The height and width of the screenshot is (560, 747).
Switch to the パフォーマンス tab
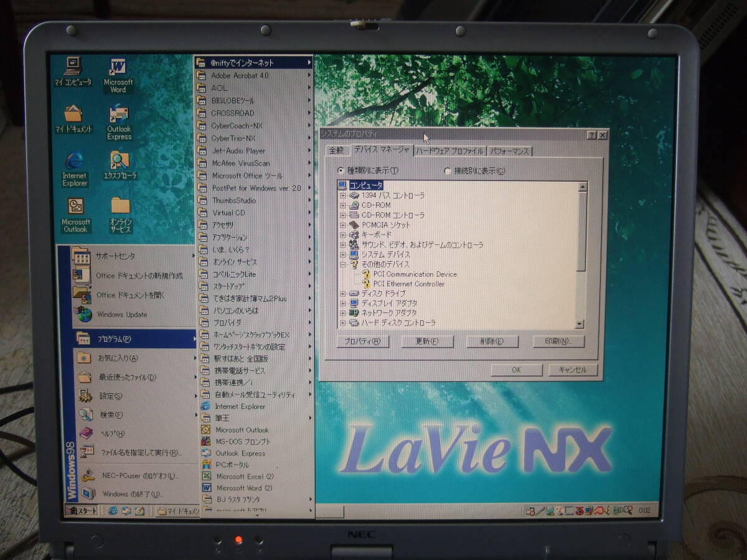pyautogui.click(x=509, y=151)
